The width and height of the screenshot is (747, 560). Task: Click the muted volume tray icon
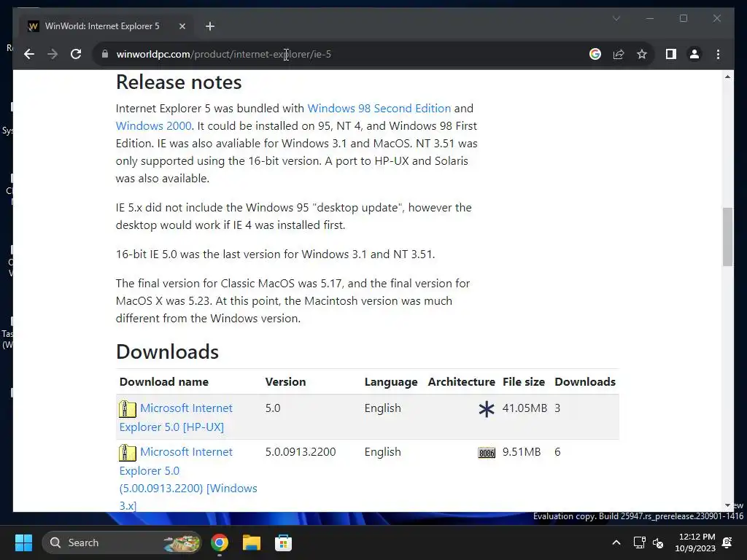658,542
